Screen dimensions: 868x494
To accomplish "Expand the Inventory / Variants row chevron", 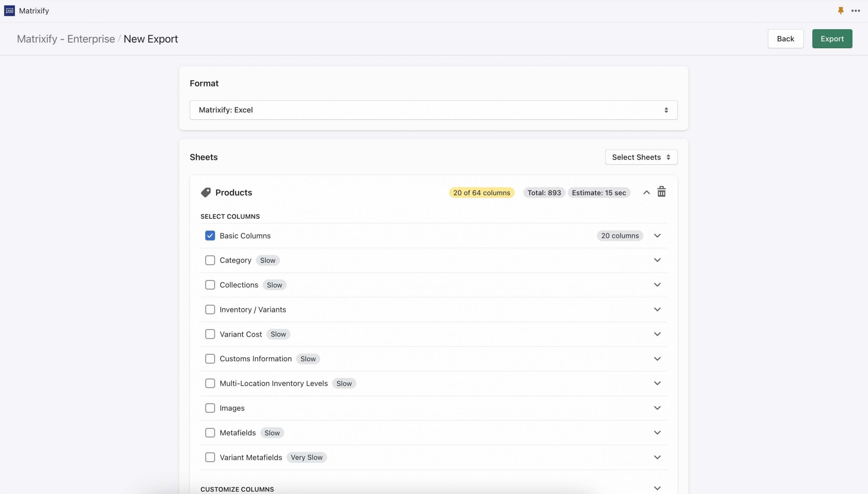I will (x=657, y=309).
